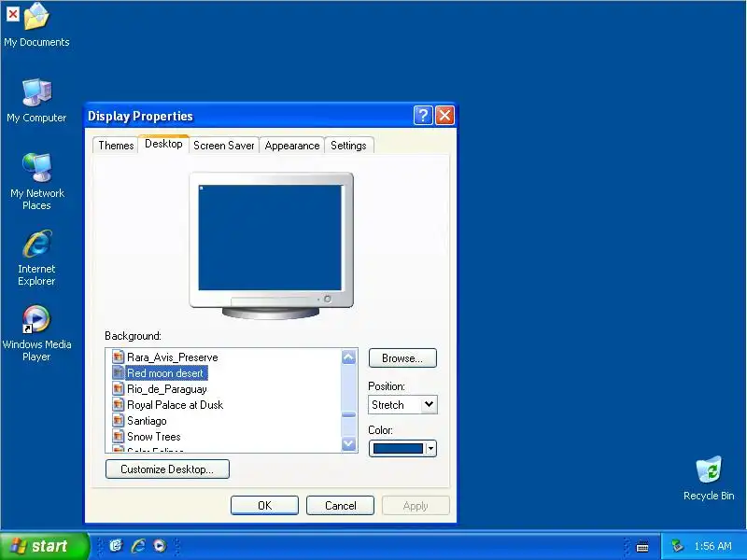Screen dimensions: 747x560
Task: Pick Royal Palace at Dusk wallpaper
Action: pos(175,405)
